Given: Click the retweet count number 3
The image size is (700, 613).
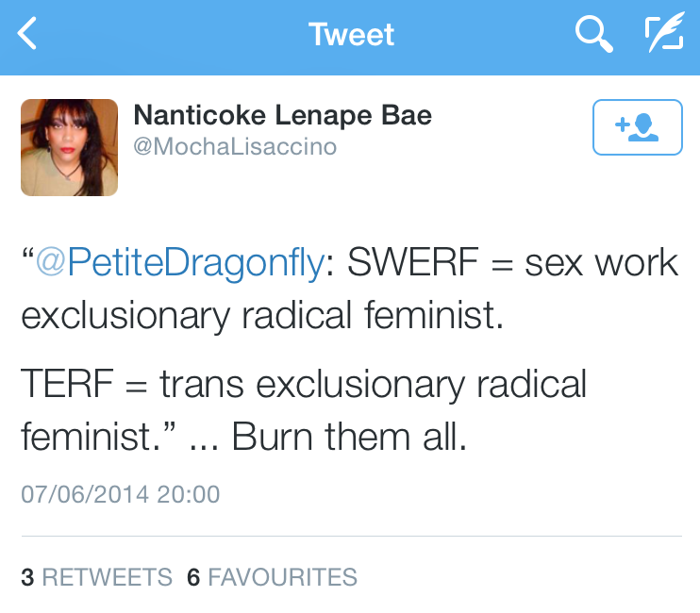Looking at the screenshot, I should (x=27, y=577).
